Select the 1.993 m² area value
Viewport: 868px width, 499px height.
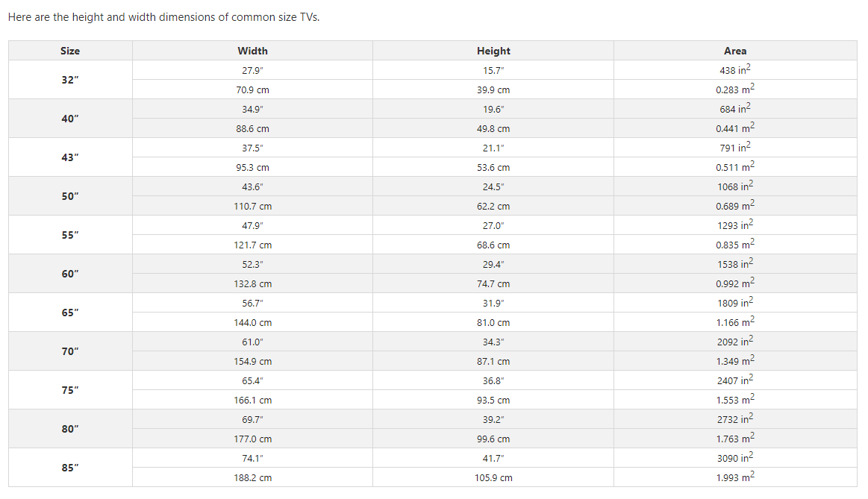(x=735, y=478)
